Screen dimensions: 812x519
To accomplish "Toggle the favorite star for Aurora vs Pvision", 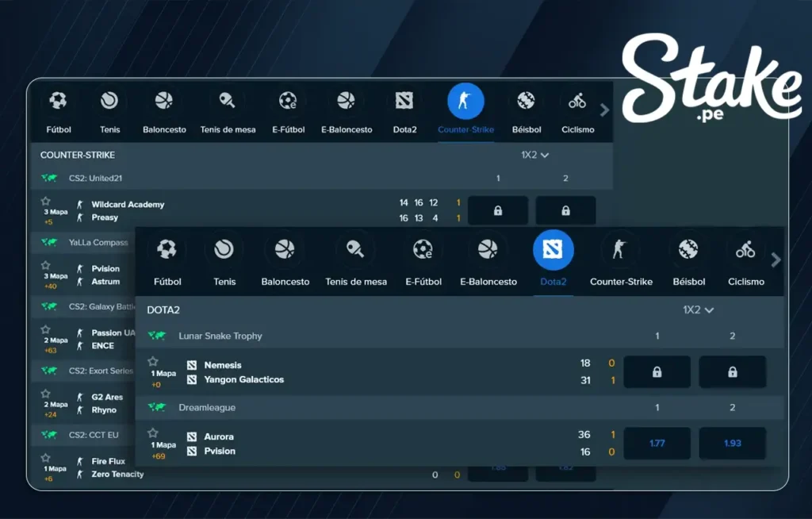I will (x=153, y=433).
